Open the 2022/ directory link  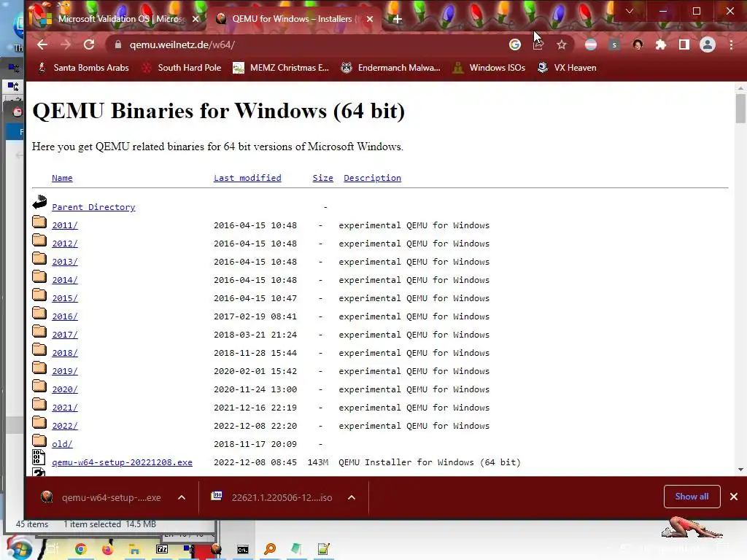[x=65, y=426]
